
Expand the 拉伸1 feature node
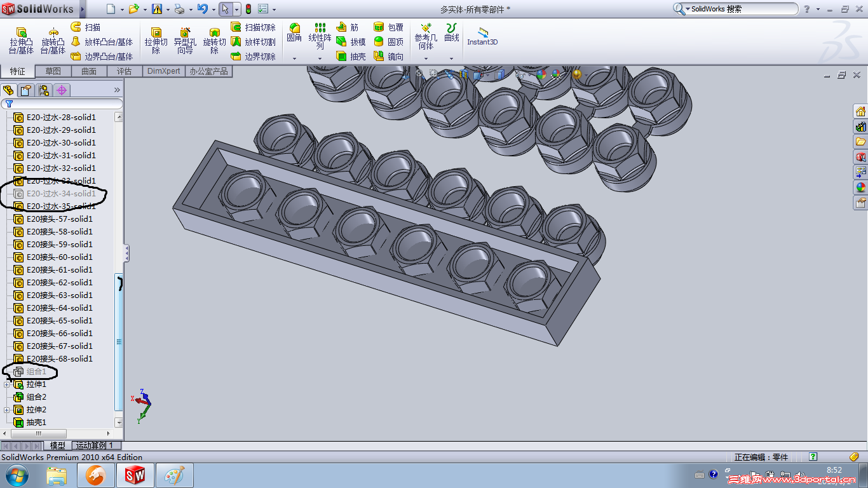7,384
